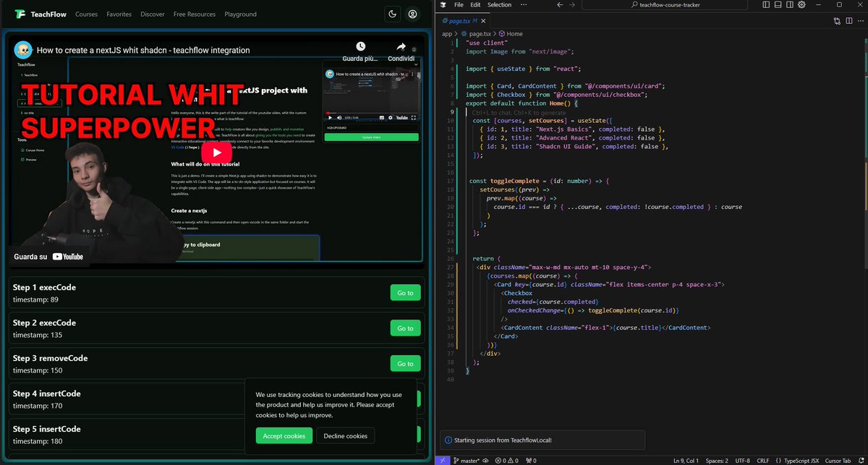868x465 pixels.
Task: Toggle dark mode with the moon icon
Action: [x=392, y=14]
